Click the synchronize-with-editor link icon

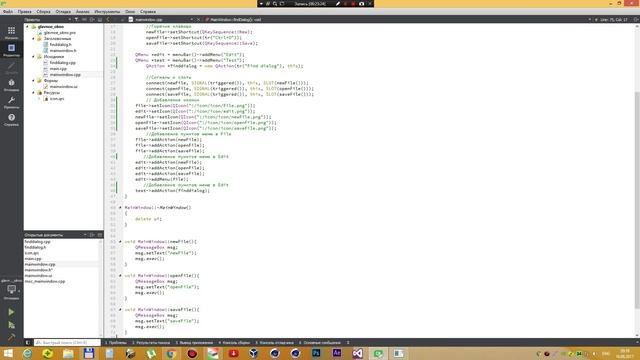coord(84,20)
